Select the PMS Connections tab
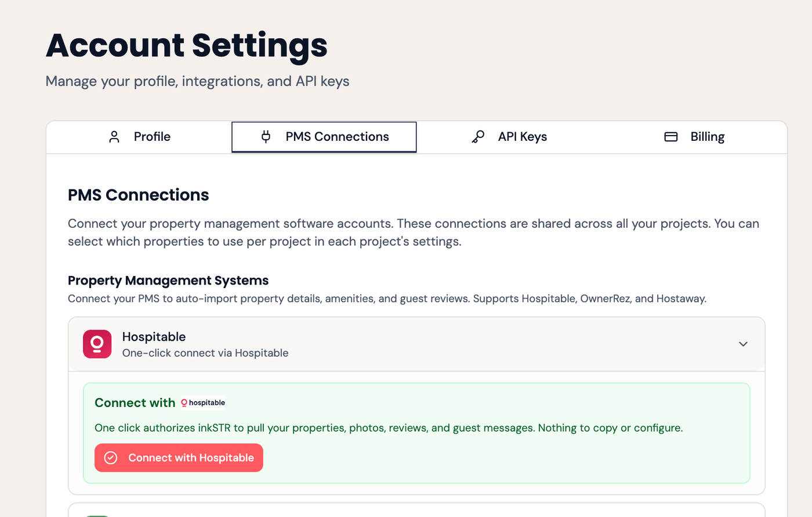Viewport: 812px width, 517px height. tap(324, 137)
